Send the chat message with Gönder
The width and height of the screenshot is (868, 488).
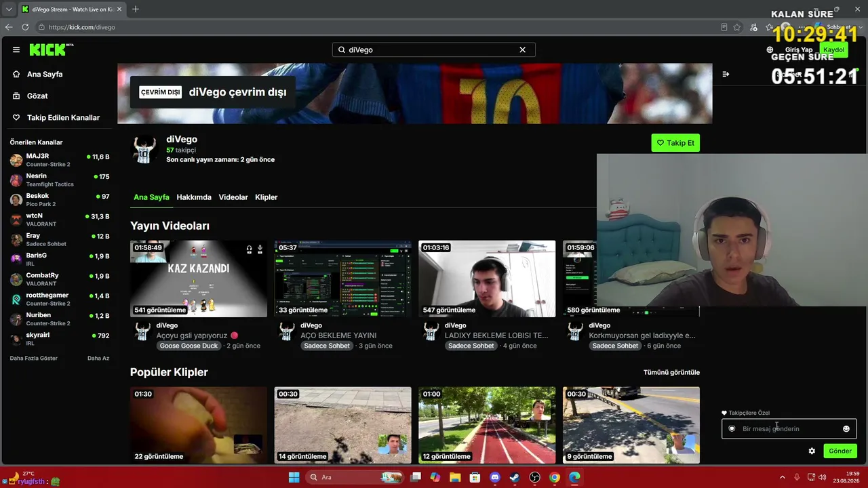840,451
